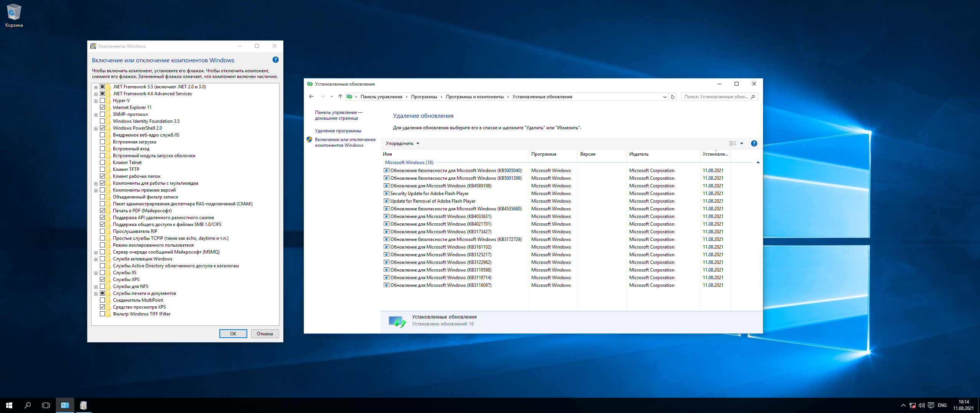Image resolution: width=980 pixels, height=413 pixels.
Task: Click Программы breadcrumb segment
Action: 424,97
